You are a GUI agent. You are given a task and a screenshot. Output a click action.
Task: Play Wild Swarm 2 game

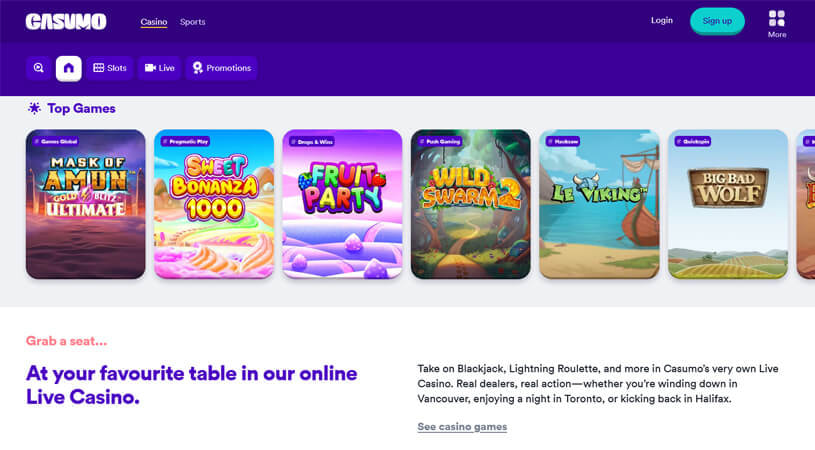[x=471, y=204]
